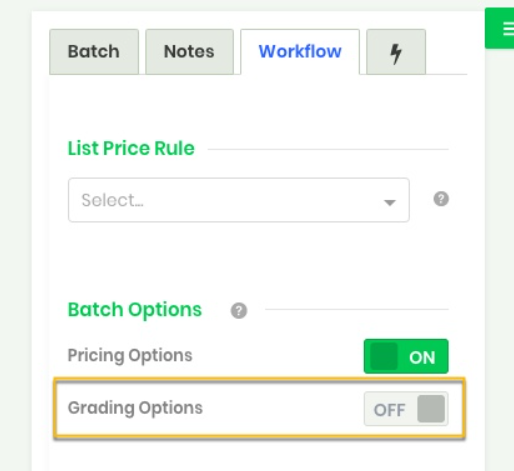Switch to the Notes tab

pyautogui.click(x=189, y=52)
